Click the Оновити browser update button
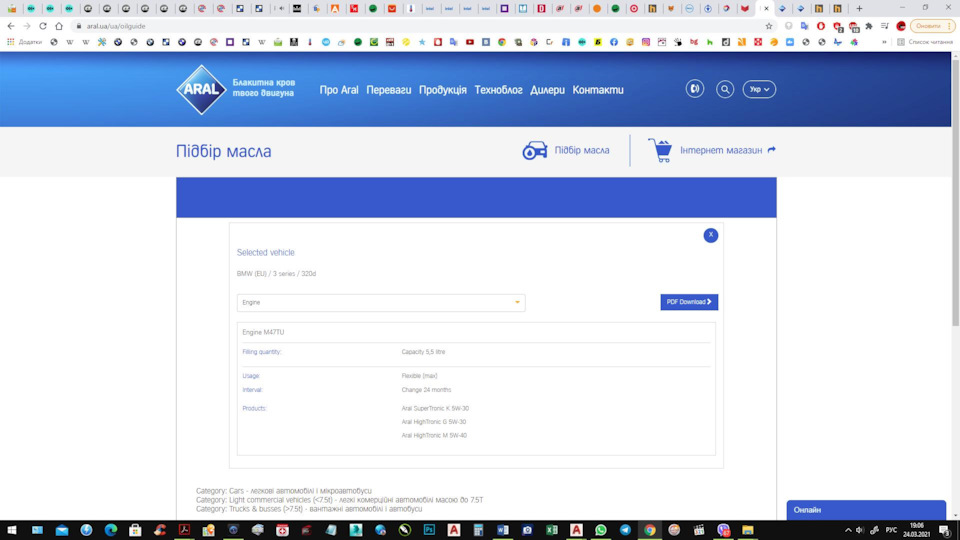 pos(932,26)
